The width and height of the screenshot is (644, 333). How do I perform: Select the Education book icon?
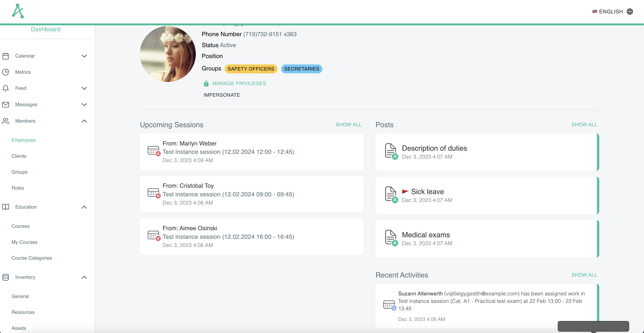point(6,207)
